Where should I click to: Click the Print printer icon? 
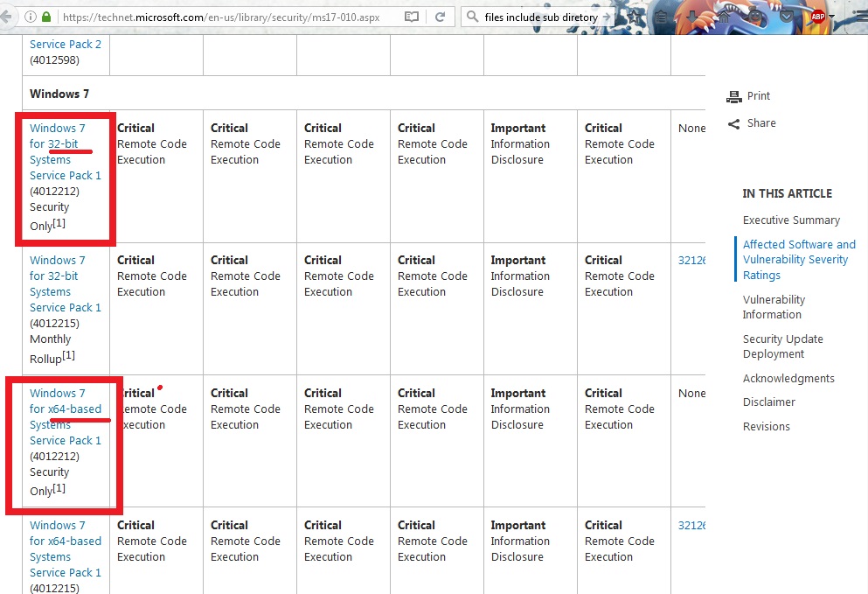point(734,96)
